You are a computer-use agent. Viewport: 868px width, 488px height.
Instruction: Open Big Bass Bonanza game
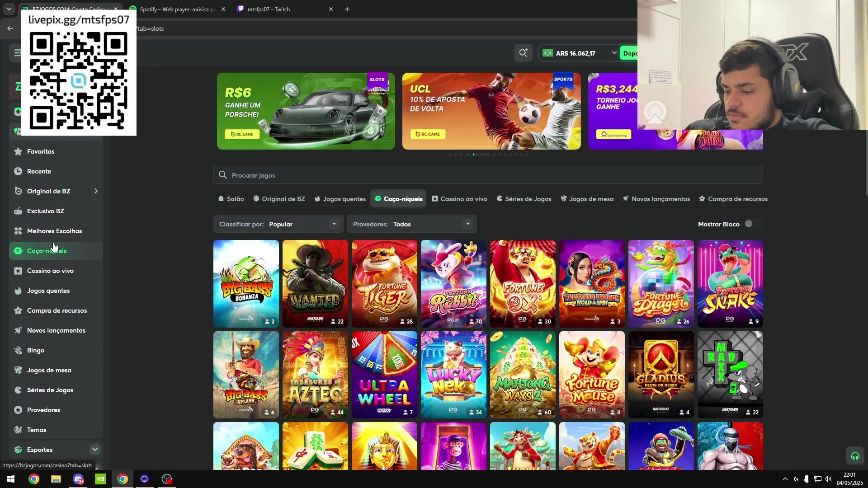[246, 283]
